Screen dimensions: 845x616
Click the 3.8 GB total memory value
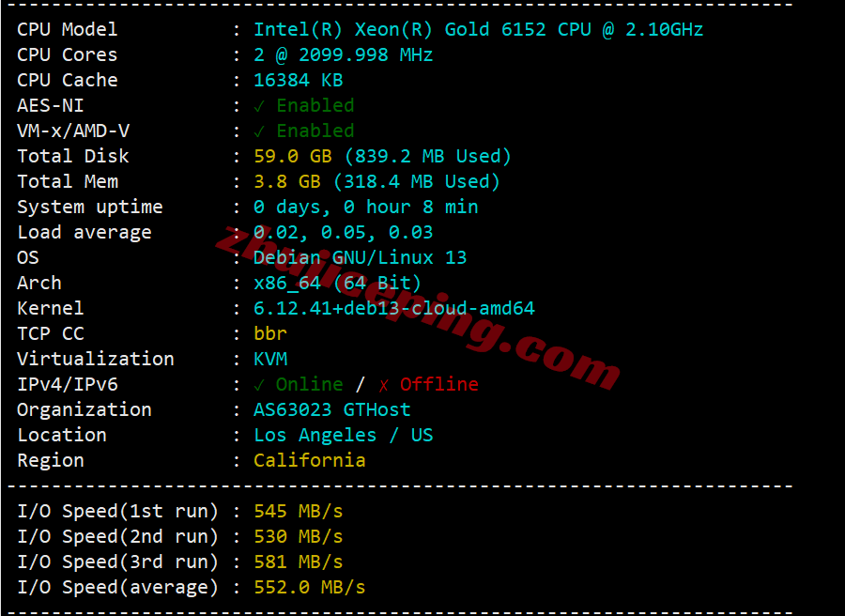[x=287, y=181]
